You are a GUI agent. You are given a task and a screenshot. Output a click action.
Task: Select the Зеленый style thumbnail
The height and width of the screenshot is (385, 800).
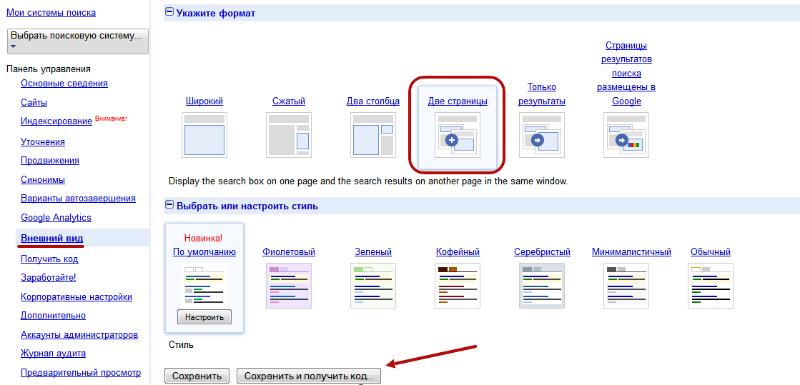[373, 286]
